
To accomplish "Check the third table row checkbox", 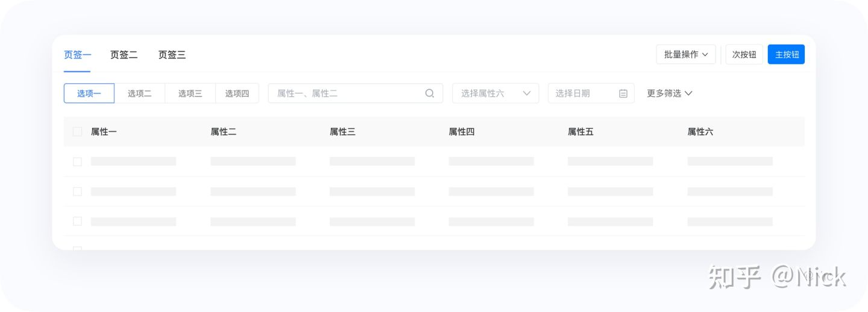I will pyautogui.click(x=77, y=221).
